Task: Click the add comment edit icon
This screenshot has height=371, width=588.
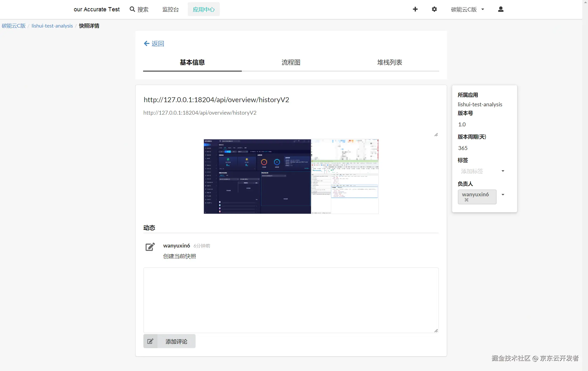Action: (x=150, y=342)
